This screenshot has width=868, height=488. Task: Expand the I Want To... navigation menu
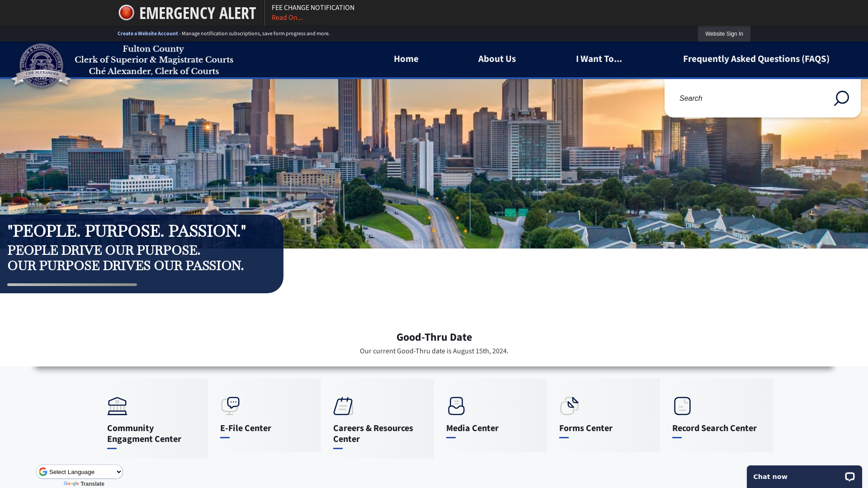click(x=599, y=58)
